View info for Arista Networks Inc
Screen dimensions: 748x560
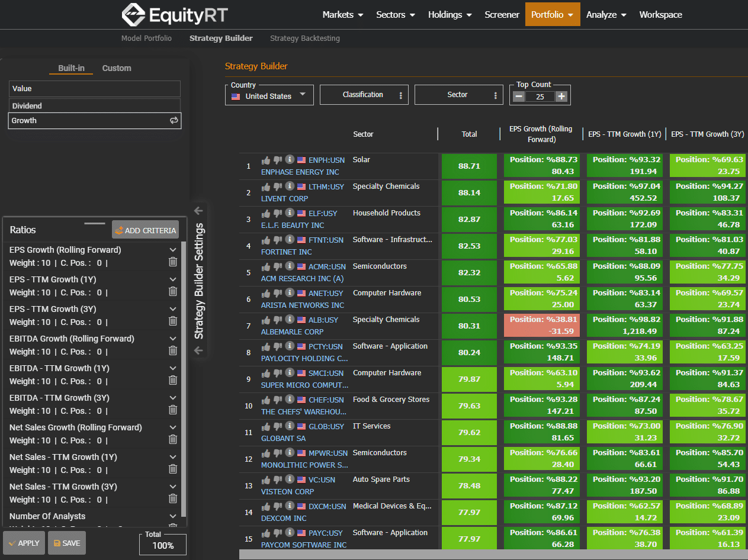290,292
